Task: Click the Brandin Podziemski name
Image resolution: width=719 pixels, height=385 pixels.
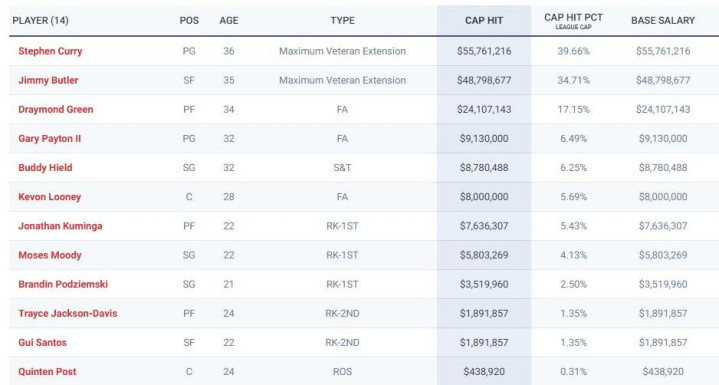Action: pos(63,284)
